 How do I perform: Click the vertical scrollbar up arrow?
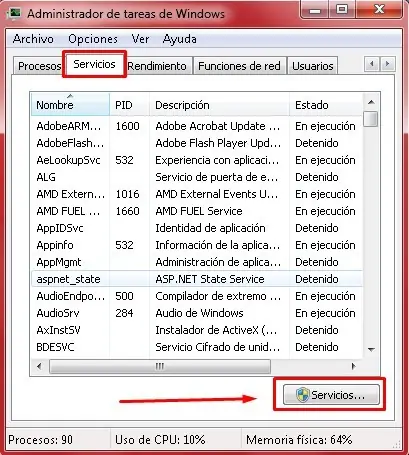pos(371,102)
